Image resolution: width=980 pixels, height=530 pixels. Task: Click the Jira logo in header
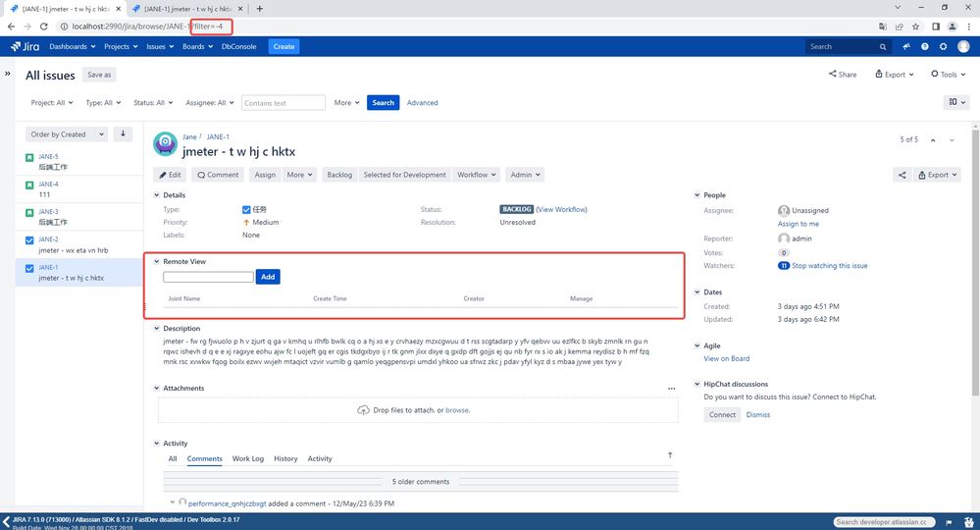[x=25, y=46]
